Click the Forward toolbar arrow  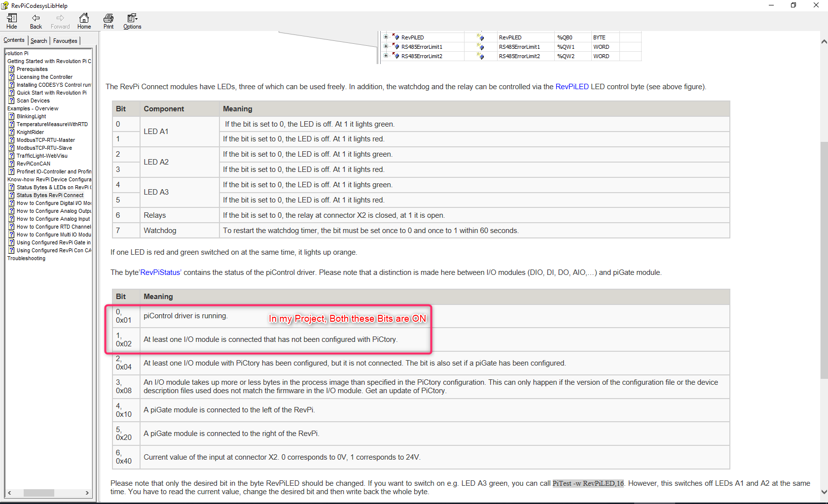(x=60, y=21)
